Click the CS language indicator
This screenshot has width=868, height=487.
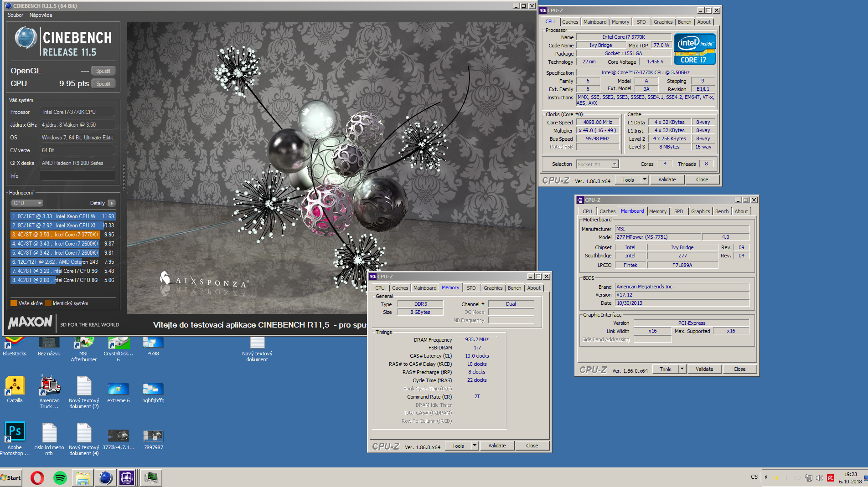[x=754, y=477]
